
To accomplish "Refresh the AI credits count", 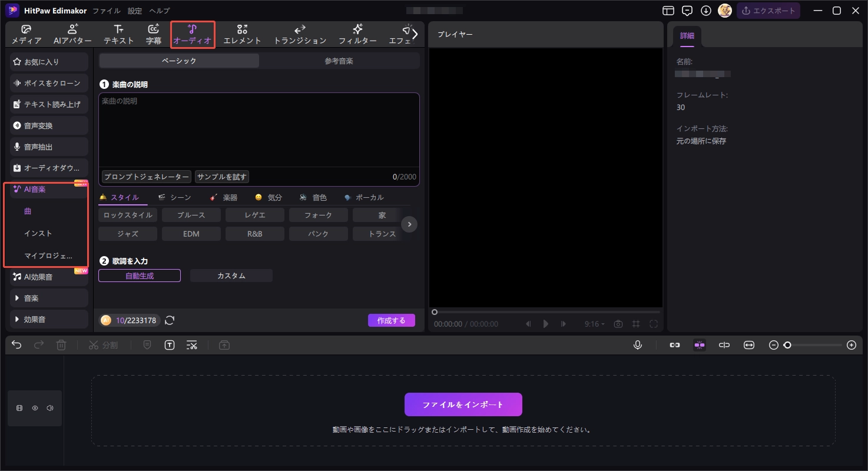I will tap(170, 320).
